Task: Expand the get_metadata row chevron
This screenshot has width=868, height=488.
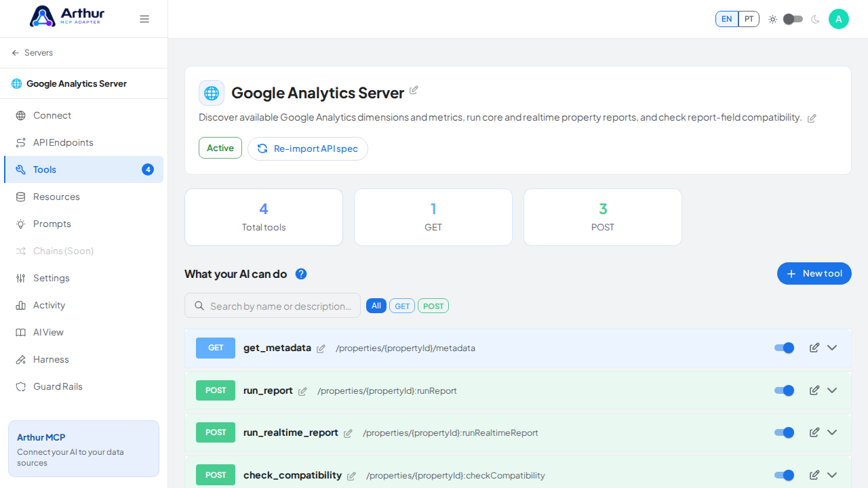Action: [832, 348]
